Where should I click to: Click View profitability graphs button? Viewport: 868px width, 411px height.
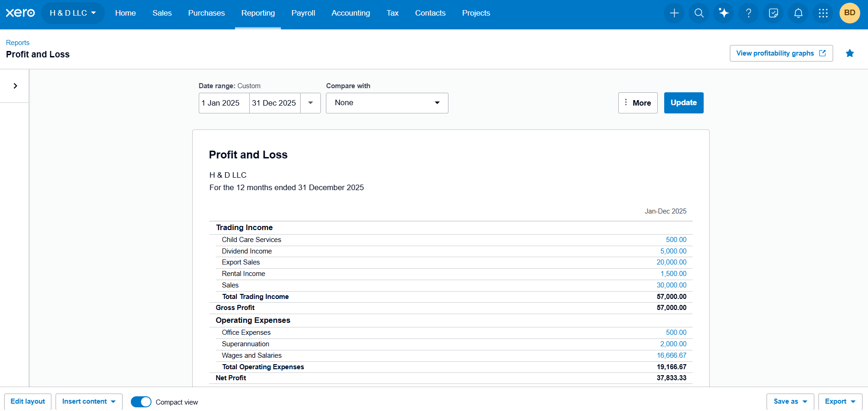coord(781,53)
